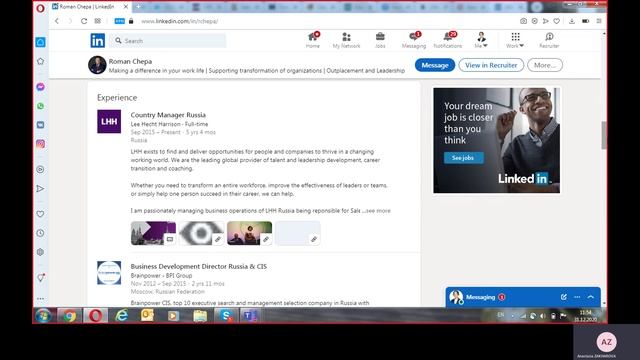
Task: Open VK in Opera sidebar
Action: [40, 125]
